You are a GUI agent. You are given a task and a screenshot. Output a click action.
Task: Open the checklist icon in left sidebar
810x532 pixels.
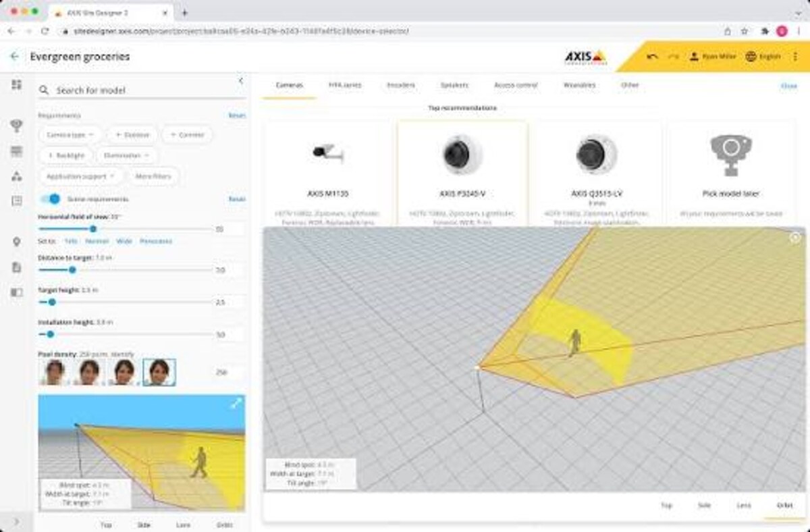(x=17, y=201)
